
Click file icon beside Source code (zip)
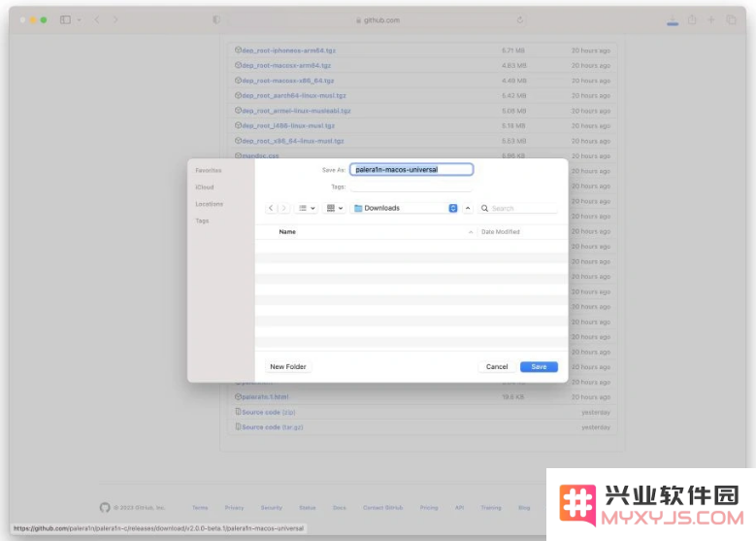pyautogui.click(x=238, y=412)
